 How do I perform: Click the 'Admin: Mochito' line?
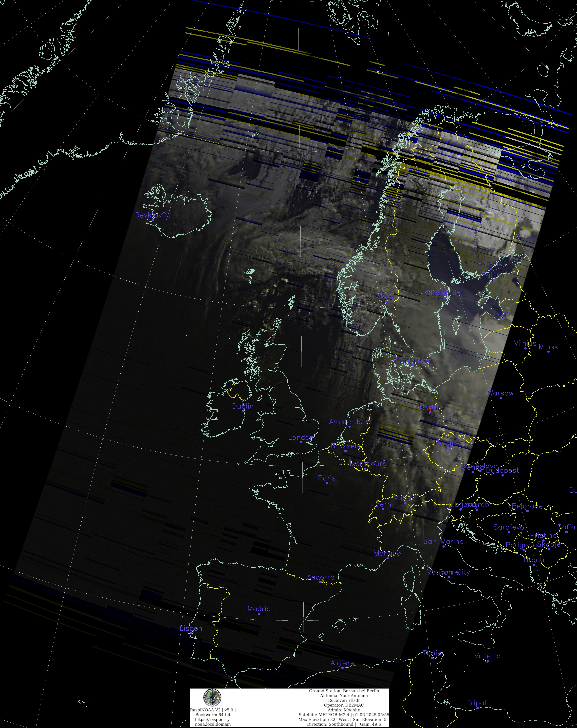[x=344, y=710]
